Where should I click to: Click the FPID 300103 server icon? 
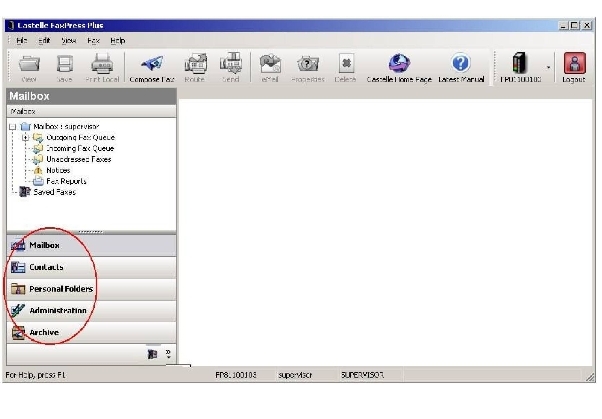[520, 64]
